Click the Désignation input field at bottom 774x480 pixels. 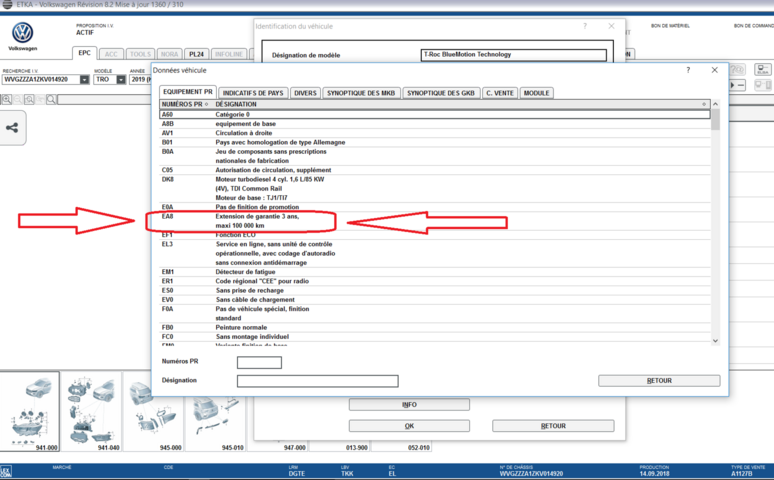tap(317, 381)
